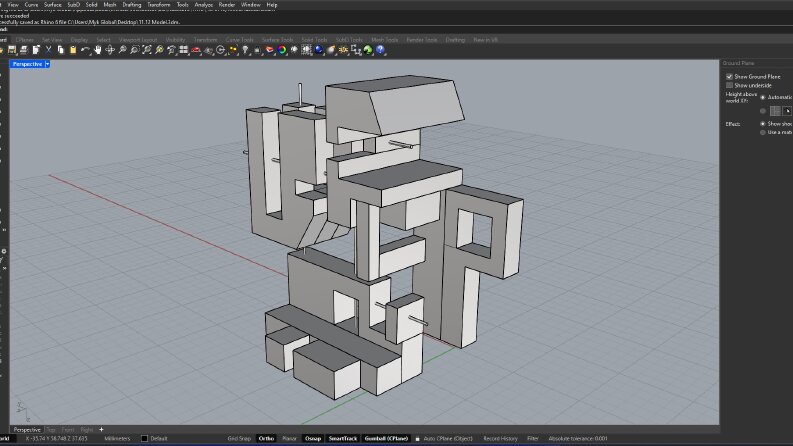Switch to the Mesh Tools toolbar tab
The width and height of the screenshot is (793, 446).
pos(384,39)
